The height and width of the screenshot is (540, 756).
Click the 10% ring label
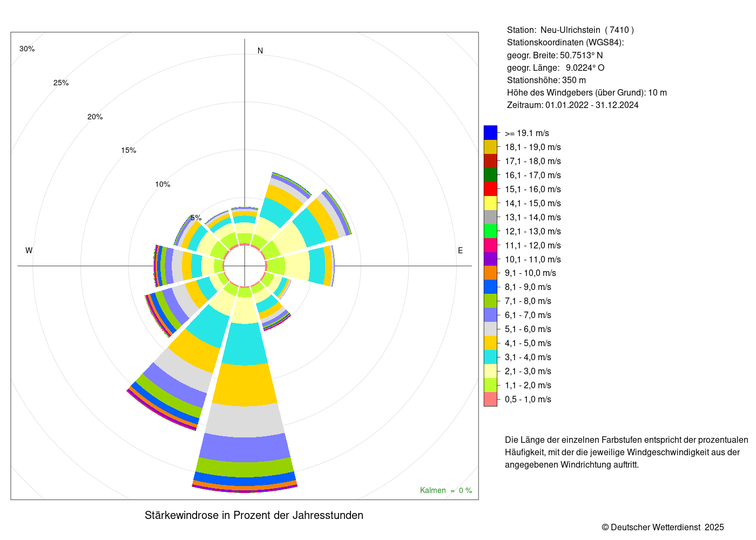pyautogui.click(x=163, y=184)
